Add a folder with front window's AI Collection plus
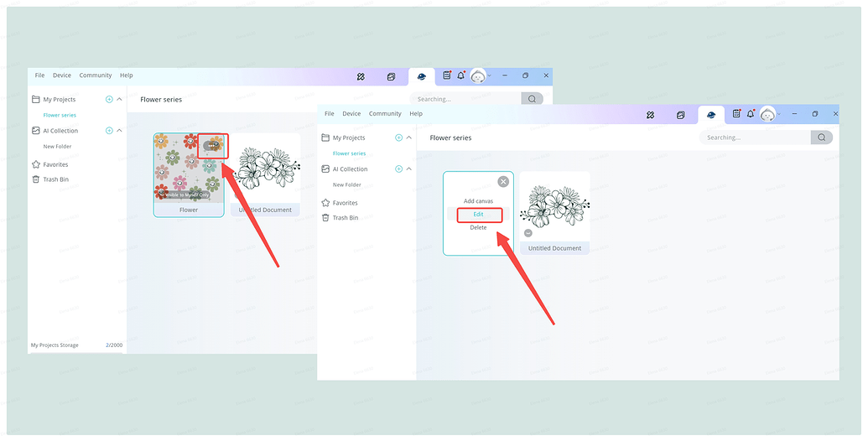 (x=398, y=169)
